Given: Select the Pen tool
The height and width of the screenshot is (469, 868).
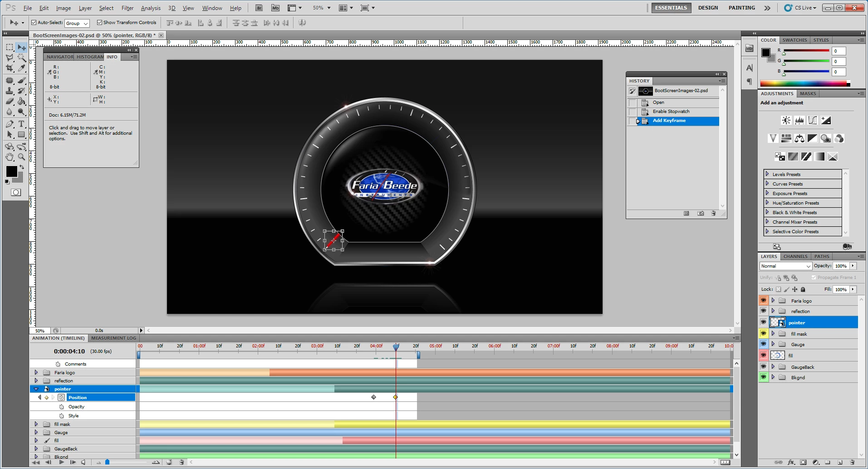Looking at the screenshot, I should tap(10, 124).
